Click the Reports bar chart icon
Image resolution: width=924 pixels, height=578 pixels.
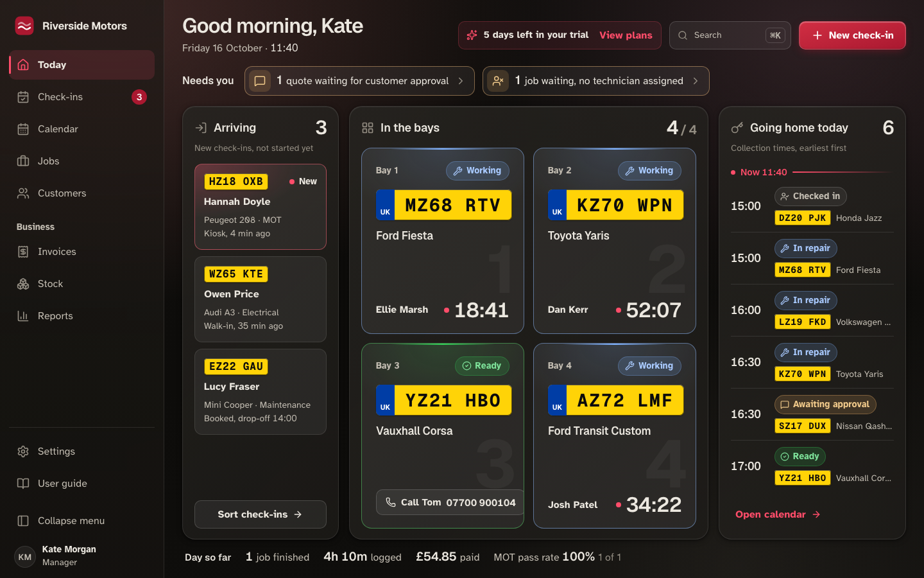click(23, 316)
